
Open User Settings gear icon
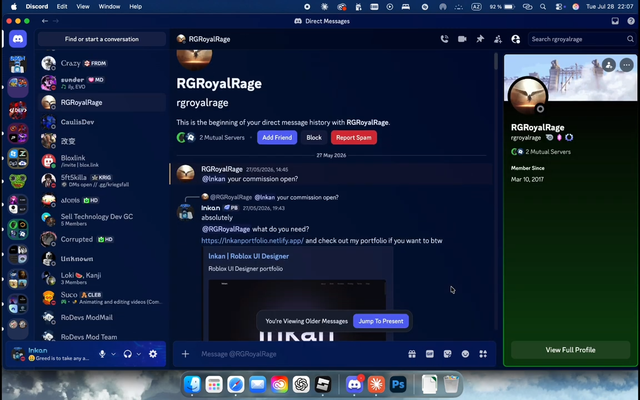(153, 354)
